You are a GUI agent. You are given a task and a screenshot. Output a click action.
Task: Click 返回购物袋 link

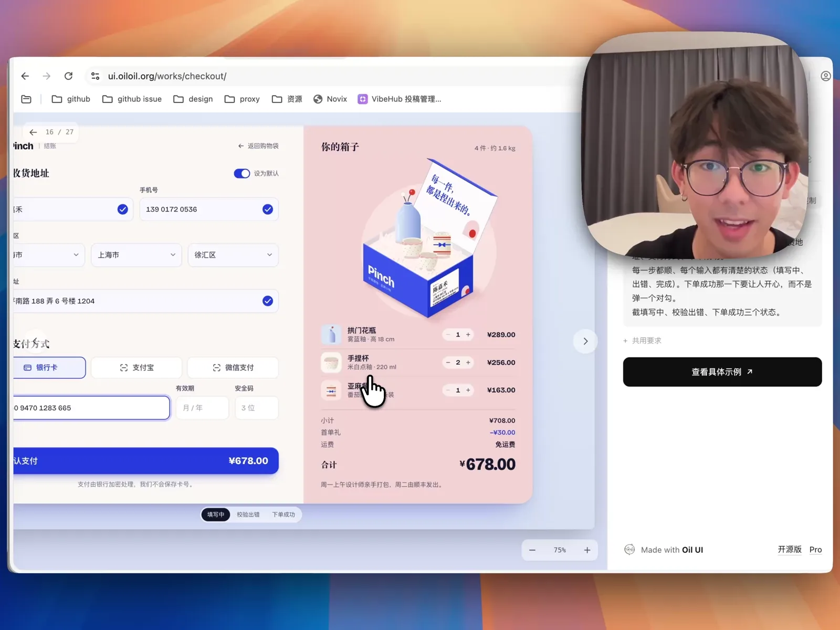tap(258, 146)
